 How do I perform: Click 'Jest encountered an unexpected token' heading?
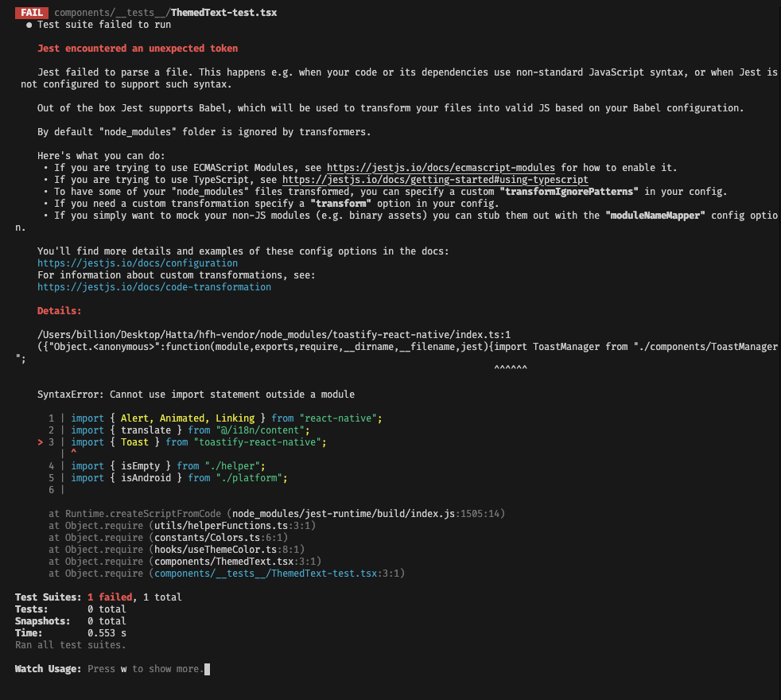138,49
